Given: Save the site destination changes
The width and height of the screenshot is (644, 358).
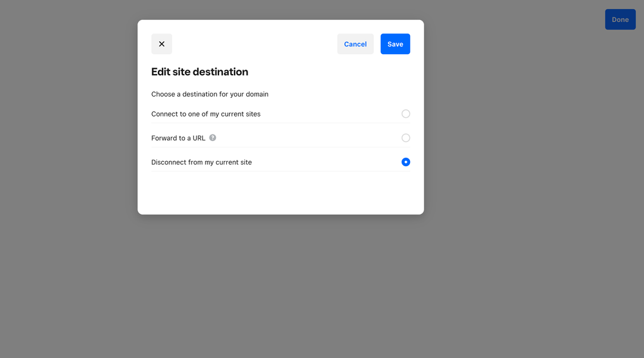Looking at the screenshot, I should point(395,44).
